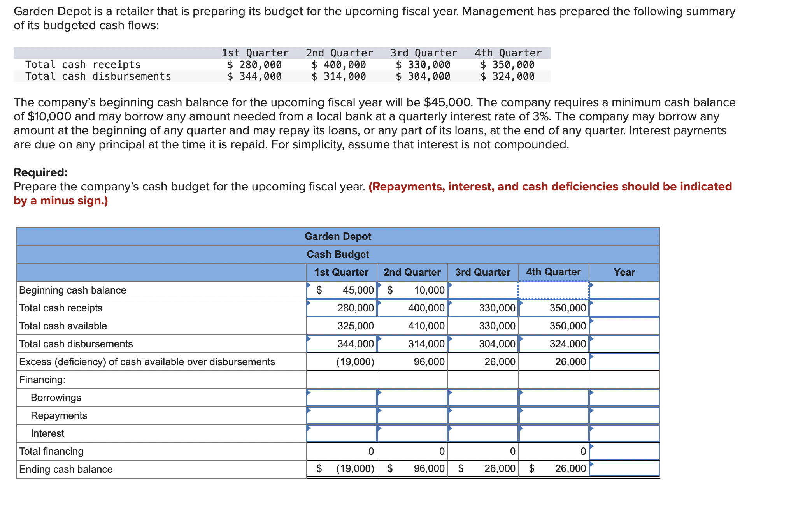This screenshot has width=812, height=505.
Task: Click 4th Quarter Interest input cell
Action: pos(554,433)
